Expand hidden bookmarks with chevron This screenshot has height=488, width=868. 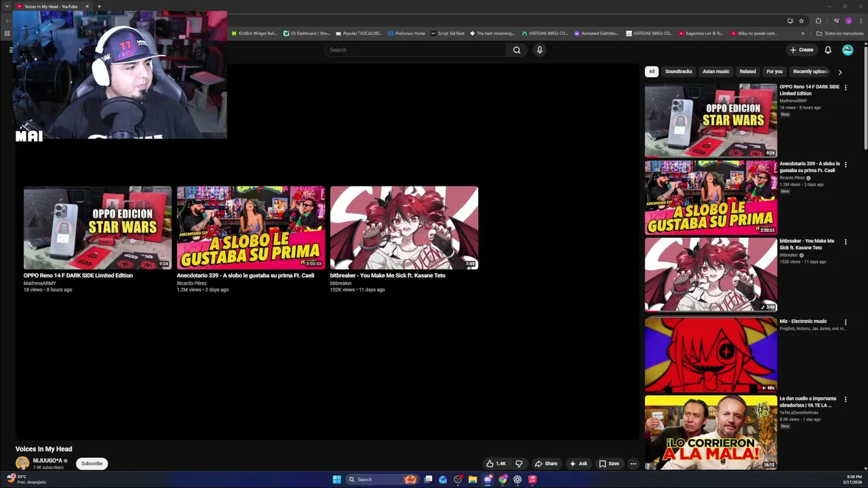click(x=803, y=33)
